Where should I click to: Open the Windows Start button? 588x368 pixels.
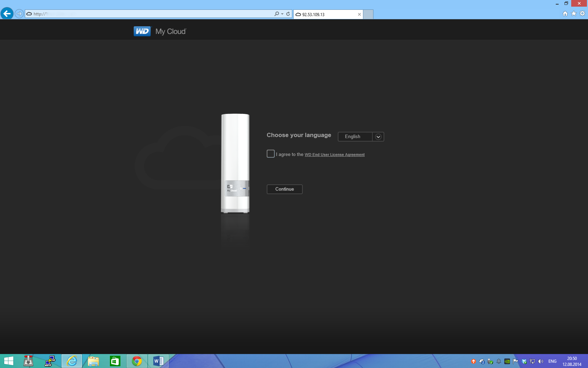[8, 361]
